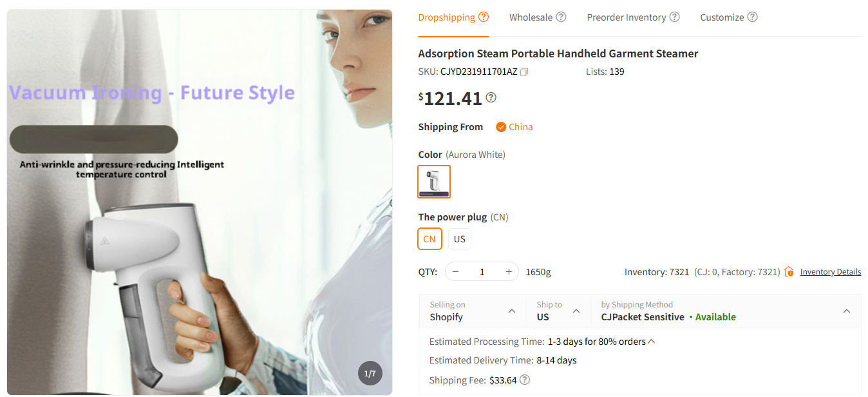Click the Wholesale question mark icon
Screen dimensions: 868x397
pos(561,17)
